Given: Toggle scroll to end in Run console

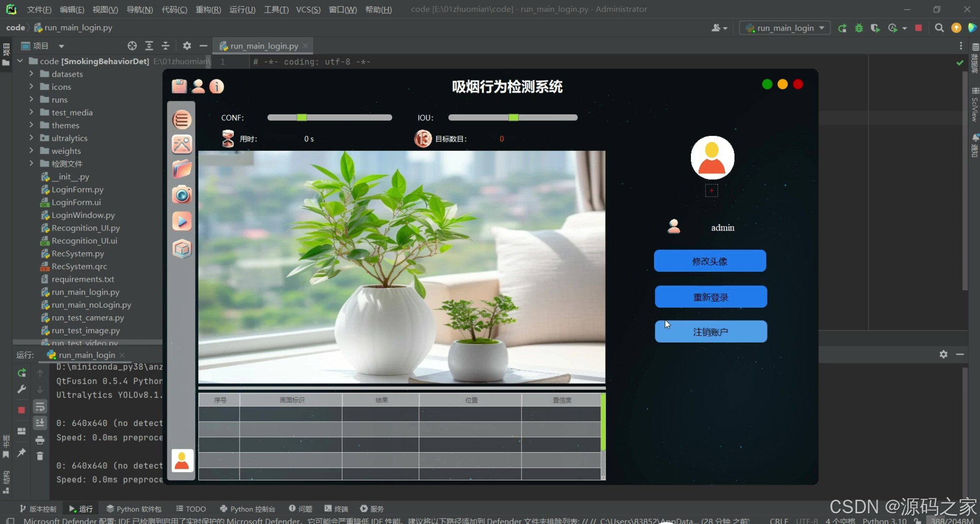Looking at the screenshot, I should (x=40, y=423).
